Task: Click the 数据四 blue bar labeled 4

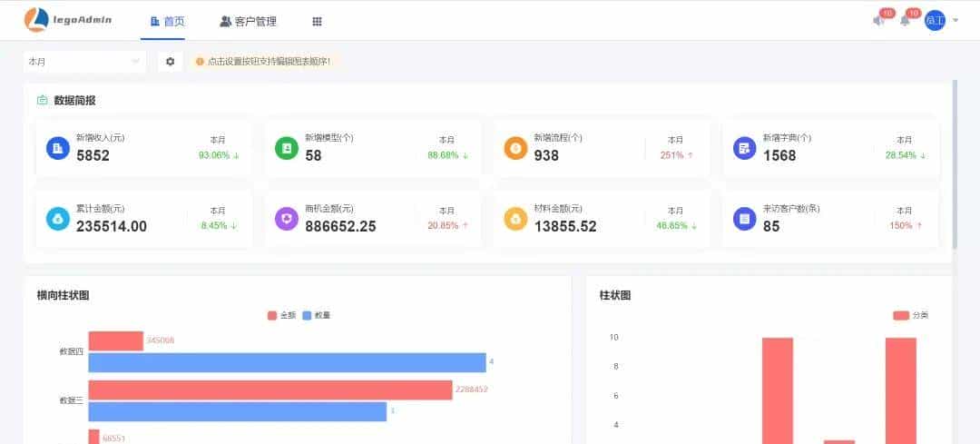Action: [287, 362]
